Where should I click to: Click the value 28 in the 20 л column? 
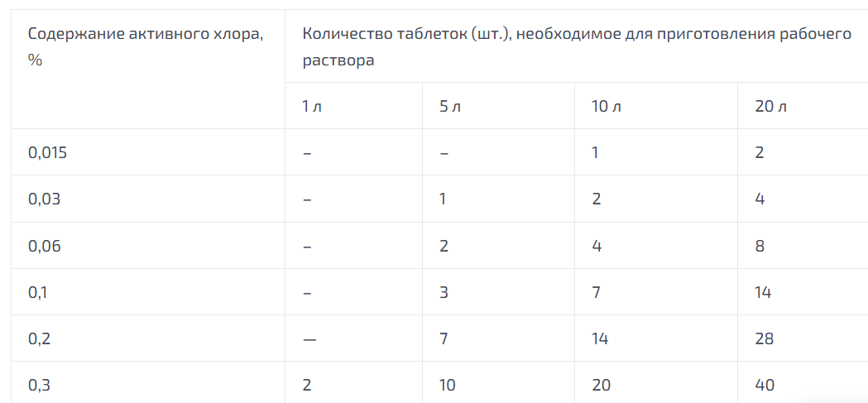click(764, 338)
